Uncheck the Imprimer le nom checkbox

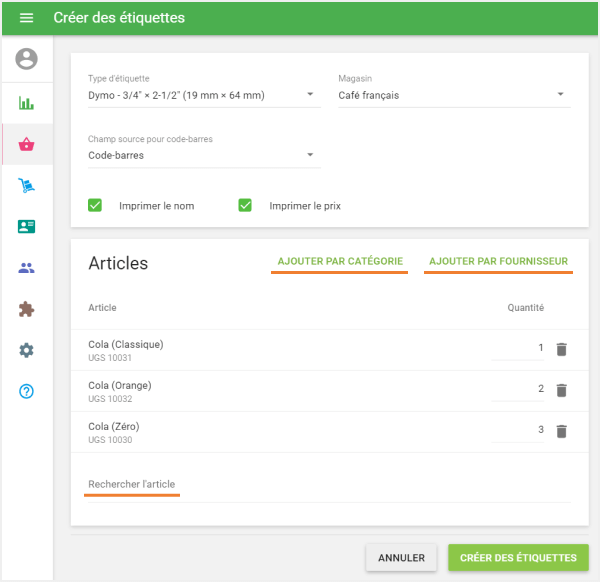click(x=96, y=205)
